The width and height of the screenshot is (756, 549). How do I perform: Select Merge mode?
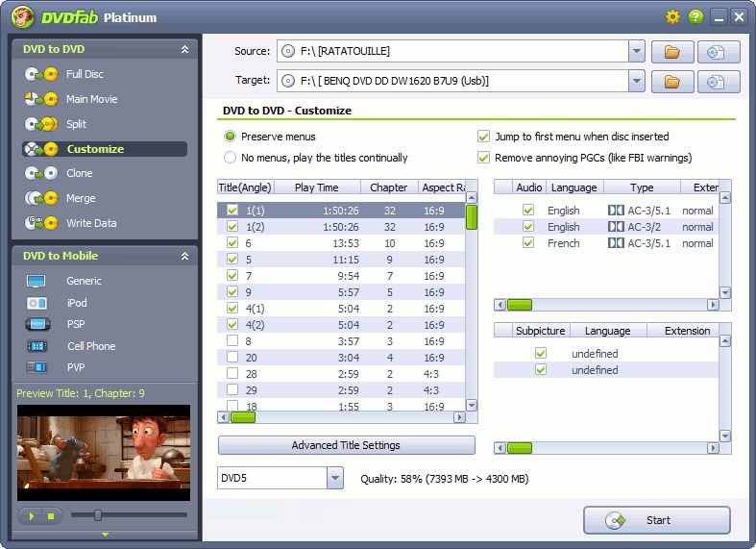click(81, 198)
